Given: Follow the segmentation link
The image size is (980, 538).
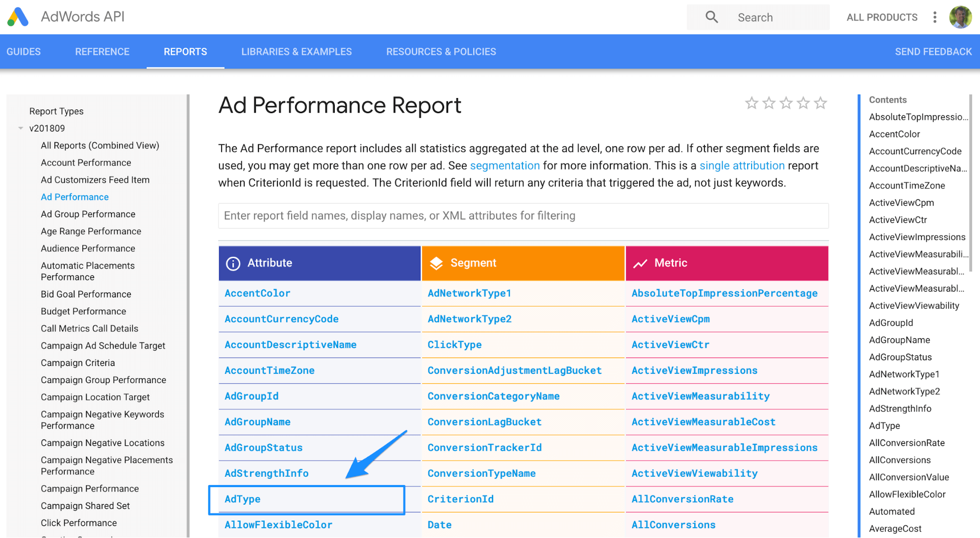Looking at the screenshot, I should coord(505,166).
